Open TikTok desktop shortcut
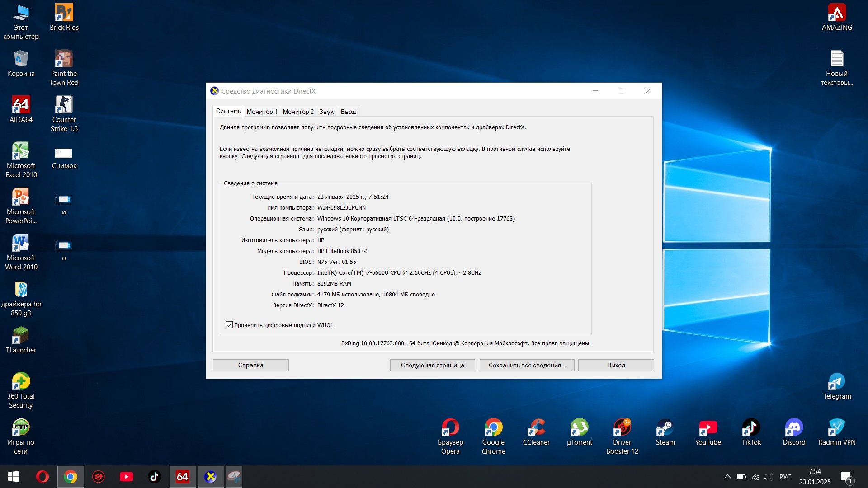868x488 pixels. [751, 432]
